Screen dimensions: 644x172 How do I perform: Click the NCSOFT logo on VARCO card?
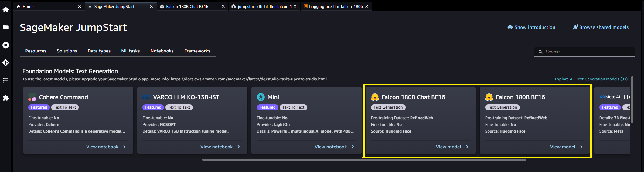click(146, 97)
